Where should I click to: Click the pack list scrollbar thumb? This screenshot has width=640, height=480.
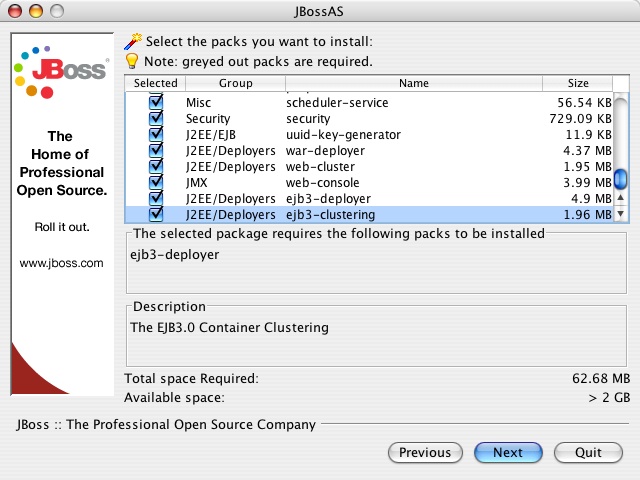[x=620, y=179]
